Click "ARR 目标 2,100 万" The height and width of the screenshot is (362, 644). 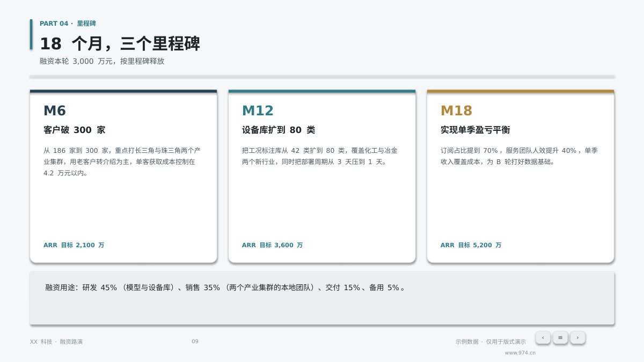point(74,245)
